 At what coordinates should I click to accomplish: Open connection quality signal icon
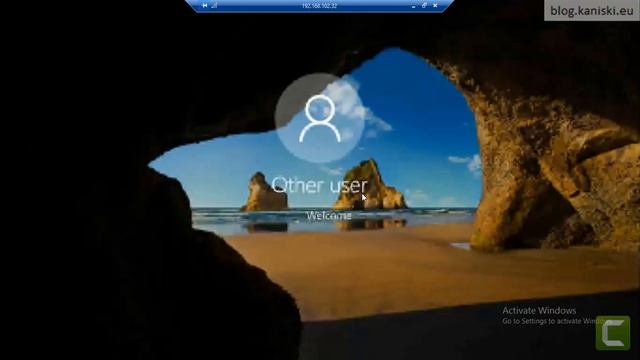(x=214, y=6)
